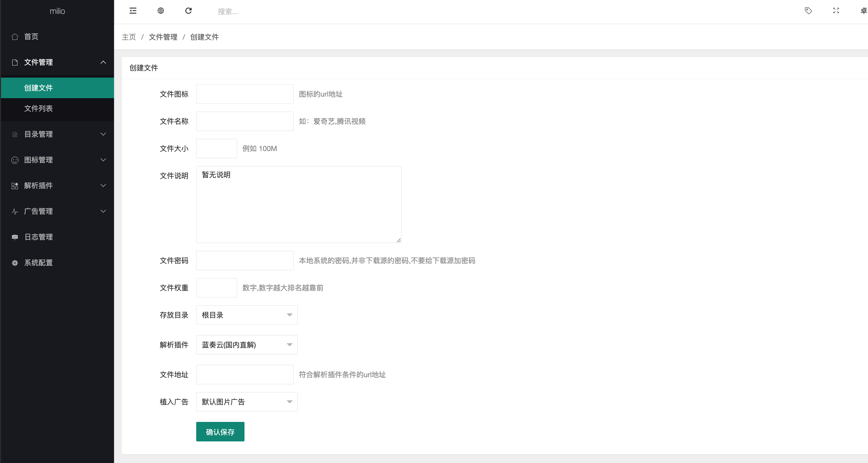
Task: Click the home icon beside 首页
Action: pyautogui.click(x=15, y=36)
